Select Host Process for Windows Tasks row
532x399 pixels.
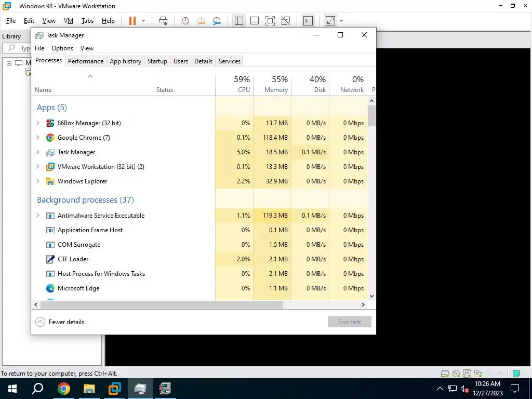(x=199, y=274)
